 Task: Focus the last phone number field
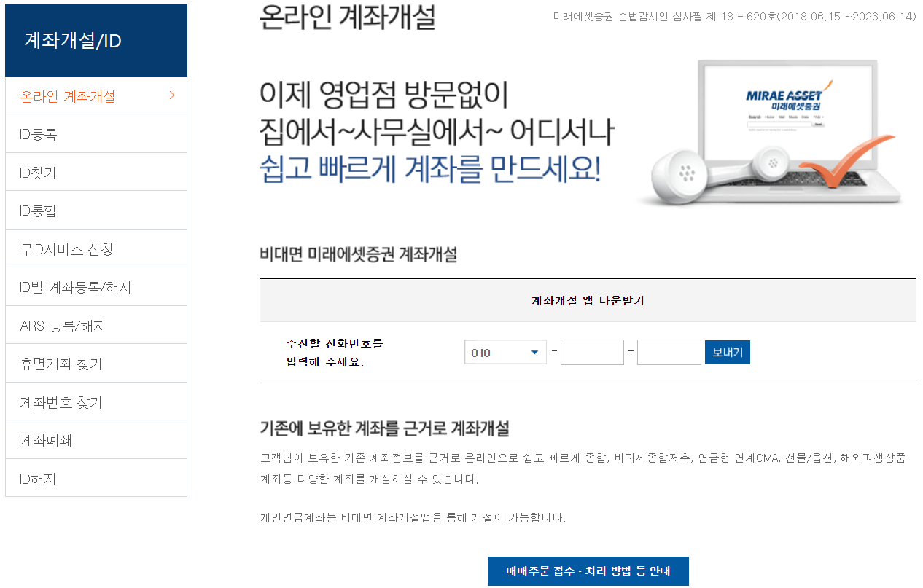coord(669,353)
